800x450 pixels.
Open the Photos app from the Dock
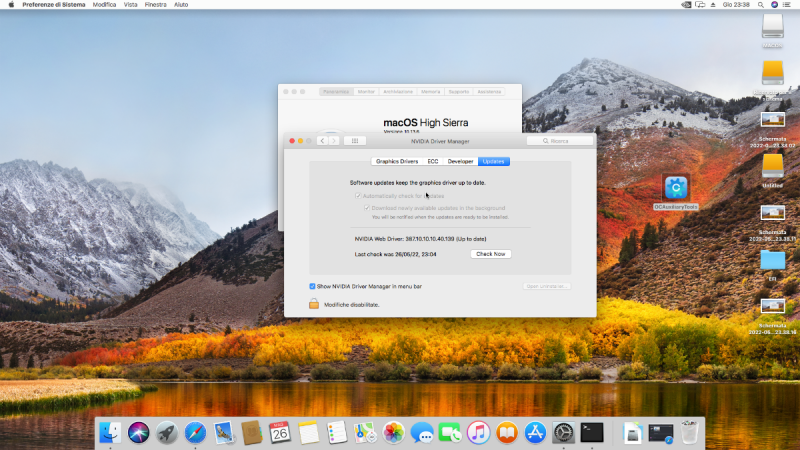tap(393, 432)
